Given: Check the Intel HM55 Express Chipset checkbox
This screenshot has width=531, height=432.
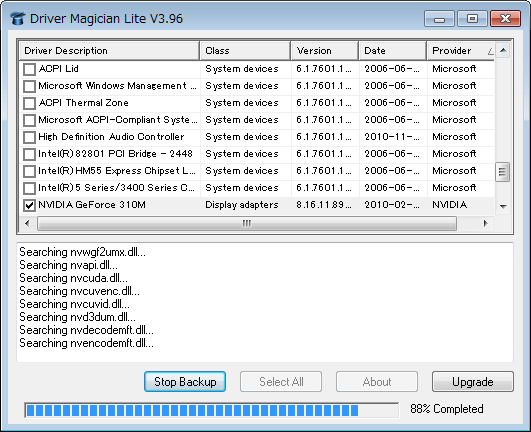Looking at the screenshot, I should pyautogui.click(x=29, y=171).
